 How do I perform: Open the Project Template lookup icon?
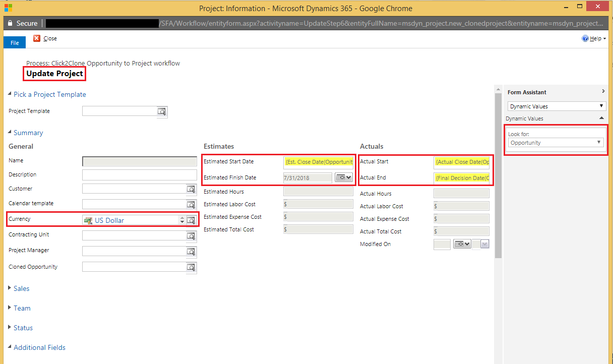tap(162, 111)
